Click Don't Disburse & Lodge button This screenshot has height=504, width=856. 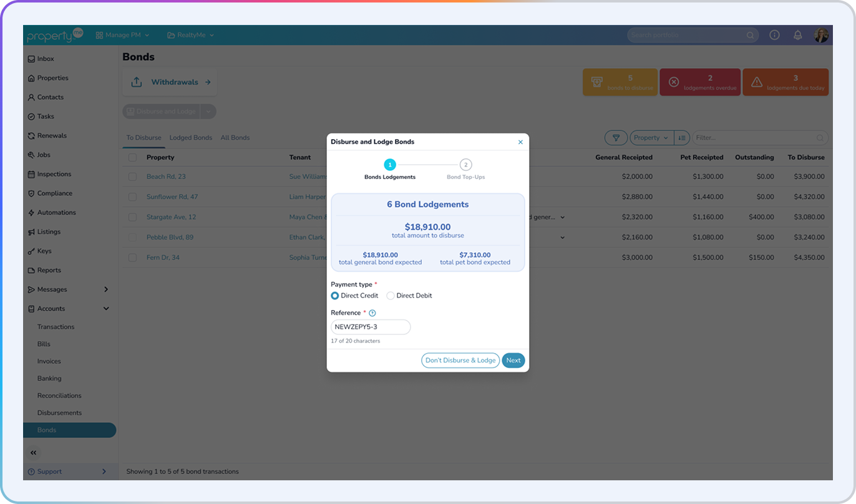[460, 361]
